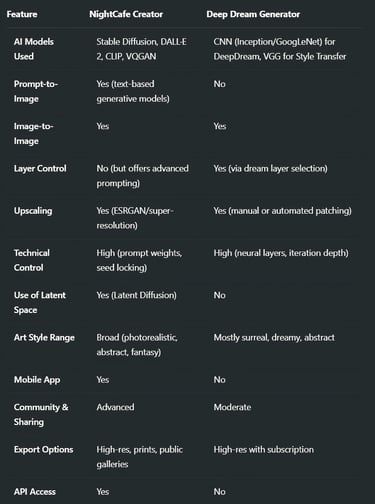Select the 'Yes (via dream layer selection)' cell

coord(270,169)
